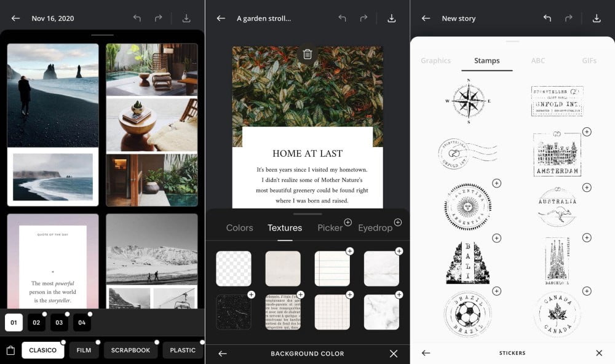Switch to the GIFs tab
The image size is (615, 364).
(589, 61)
